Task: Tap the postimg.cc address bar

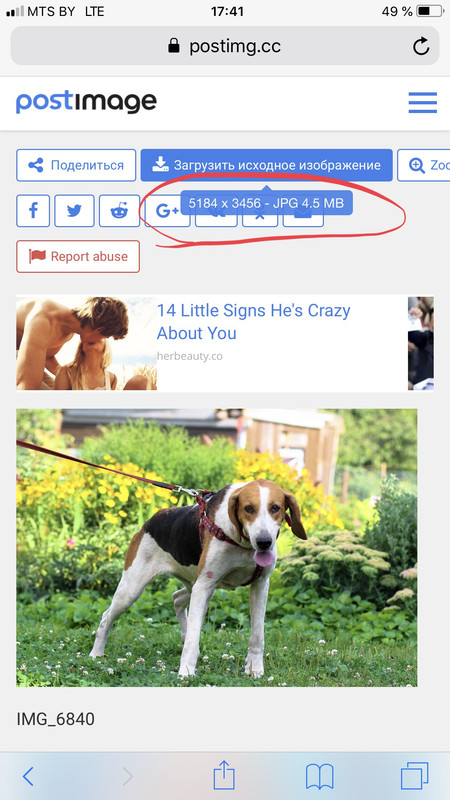Action: click(x=225, y=46)
